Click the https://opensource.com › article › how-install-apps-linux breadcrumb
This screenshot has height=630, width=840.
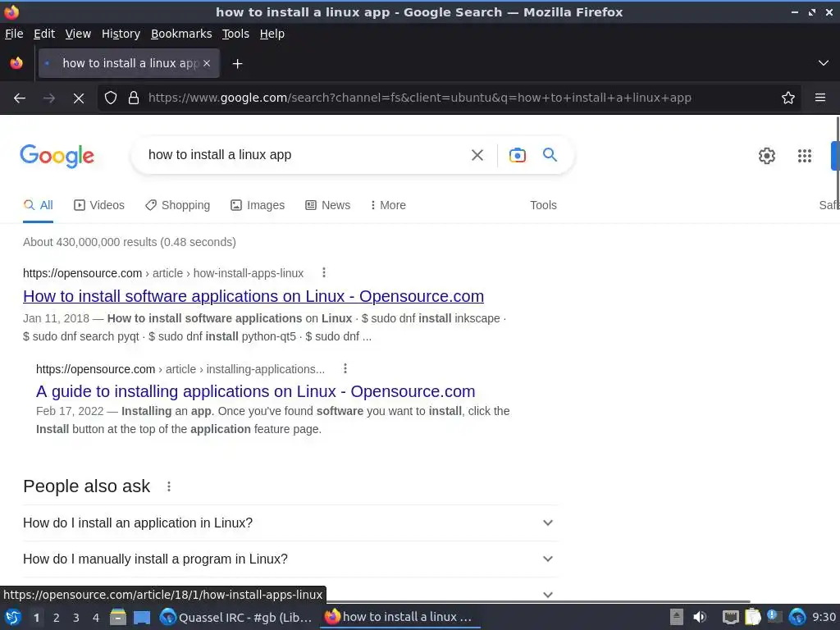(x=163, y=273)
